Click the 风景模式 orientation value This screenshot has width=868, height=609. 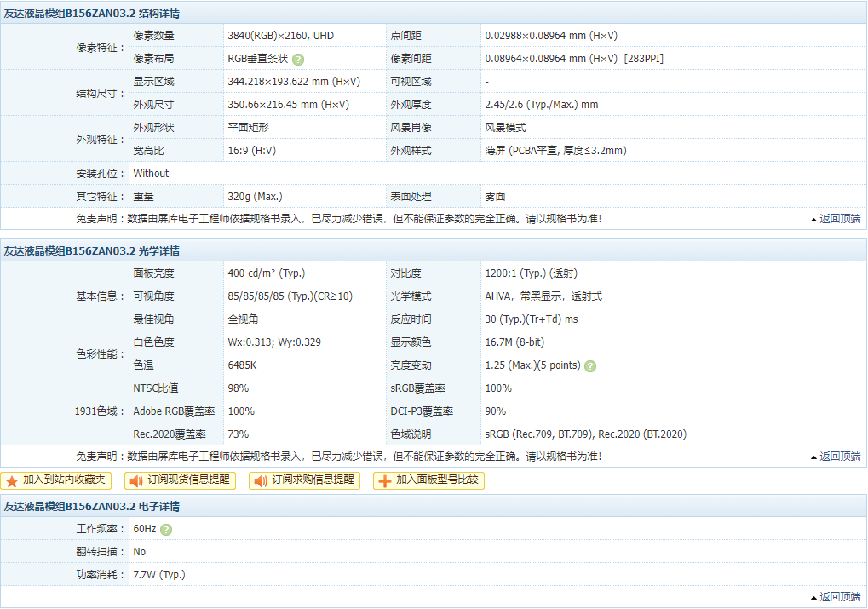(505, 128)
